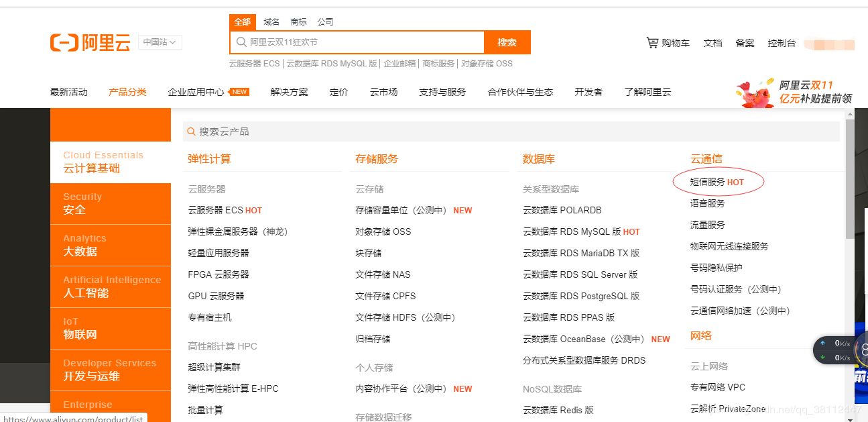Switch to the 商标 search tab

coord(298,21)
